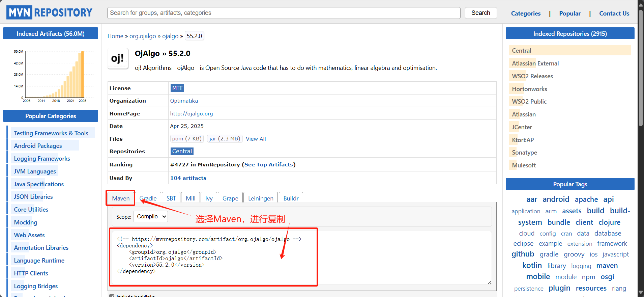Open org.ojalgo breadcrumb link
This screenshot has height=297, width=644.
tap(143, 36)
